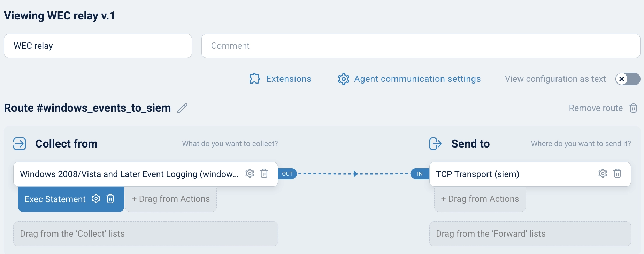Click the Send to heading
The width and height of the screenshot is (644, 254).
click(470, 144)
